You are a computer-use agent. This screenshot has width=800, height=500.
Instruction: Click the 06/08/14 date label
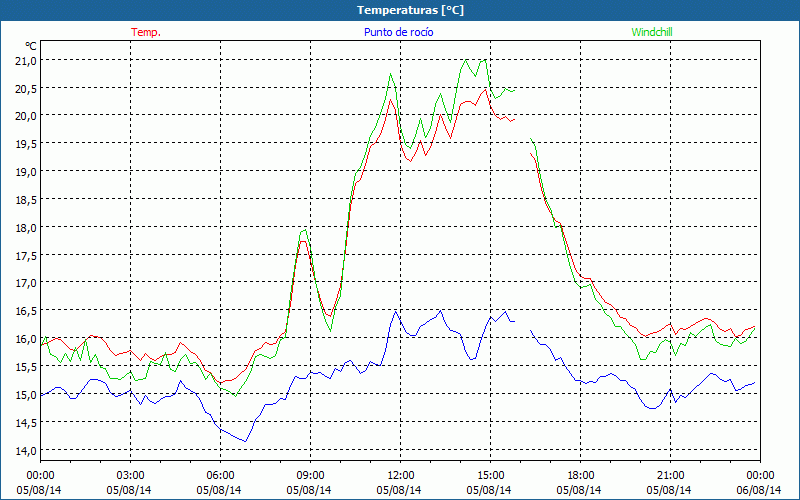tap(759, 490)
